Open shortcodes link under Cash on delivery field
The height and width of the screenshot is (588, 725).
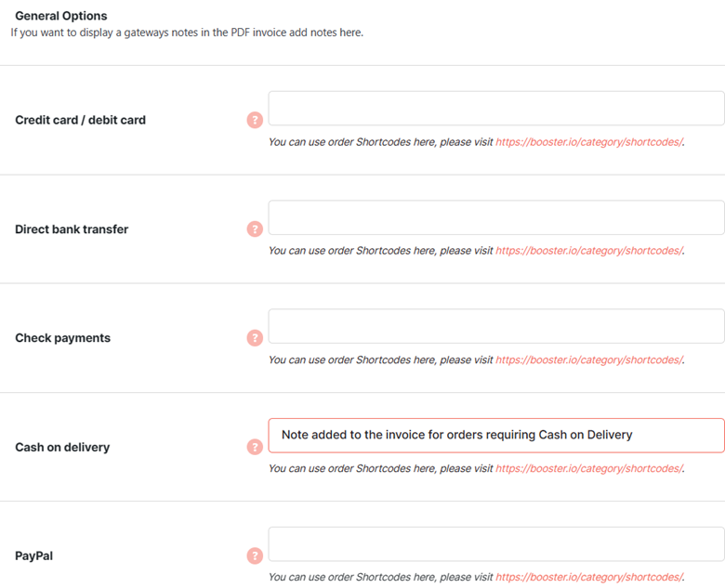pyautogui.click(x=589, y=468)
